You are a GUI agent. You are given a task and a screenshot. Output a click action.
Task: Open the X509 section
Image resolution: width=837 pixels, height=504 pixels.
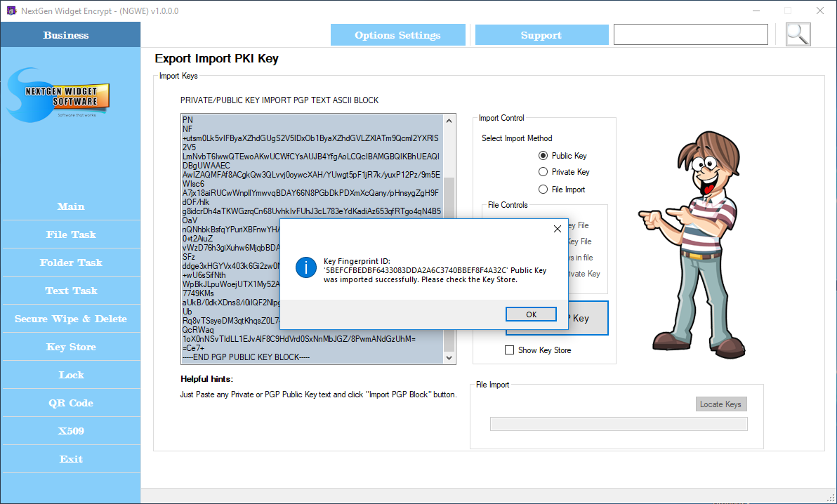tap(71, 431)
